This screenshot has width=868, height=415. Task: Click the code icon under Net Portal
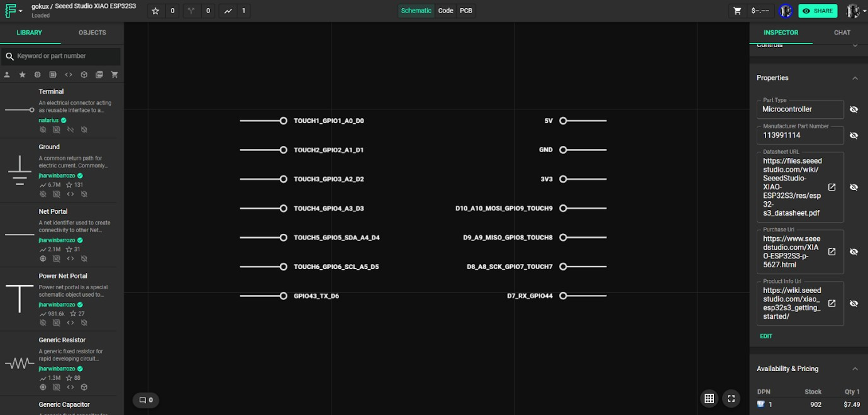70,258
